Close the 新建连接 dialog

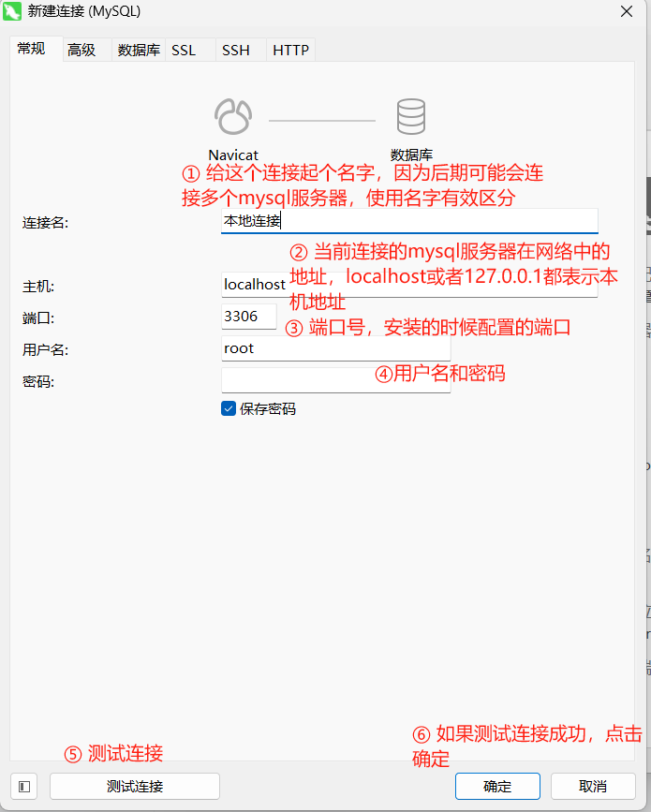[x=627, y=11]
